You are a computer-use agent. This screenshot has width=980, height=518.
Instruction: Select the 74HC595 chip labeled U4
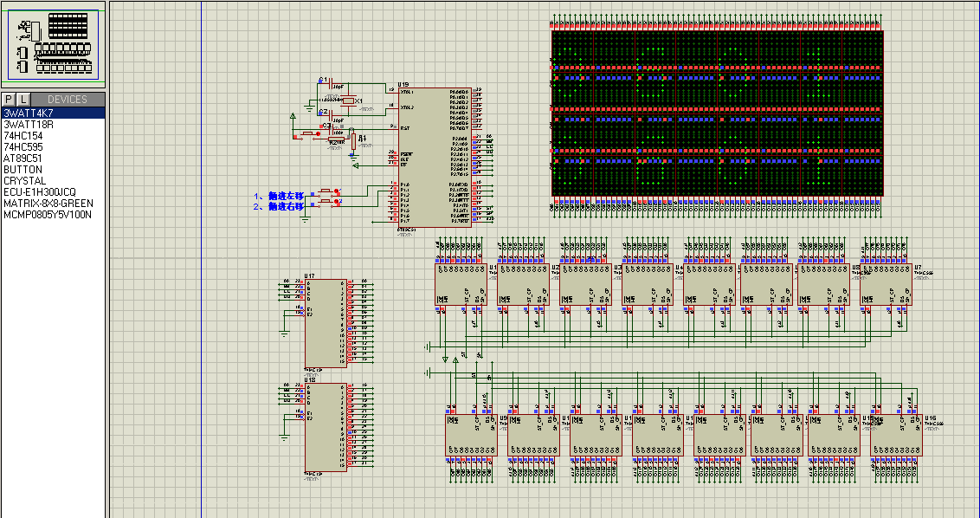(x=648, y=285)
